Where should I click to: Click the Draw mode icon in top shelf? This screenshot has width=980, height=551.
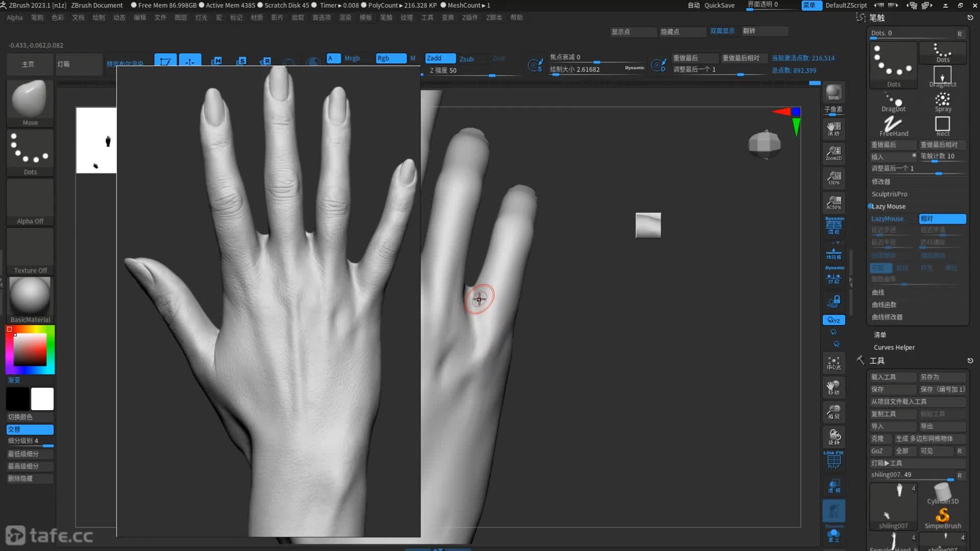point(190,60)
